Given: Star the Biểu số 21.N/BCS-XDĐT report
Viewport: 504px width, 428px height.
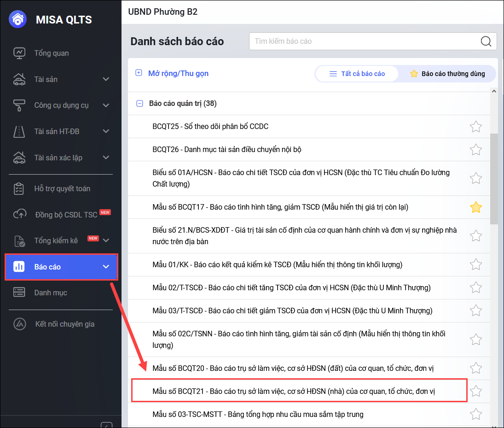Looking at the screenshot, I should click(476, 236).
